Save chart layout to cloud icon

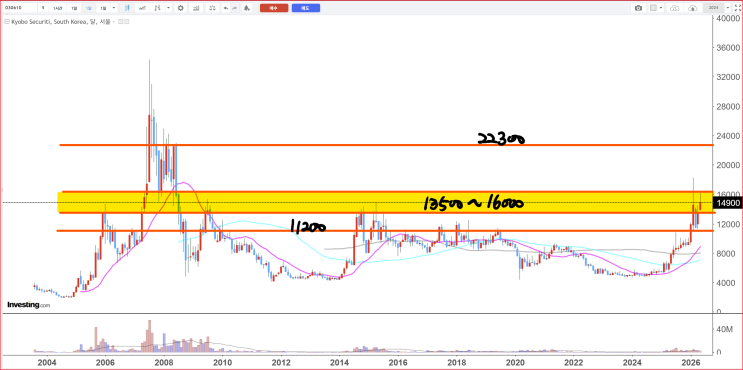(x=693, y=8)
